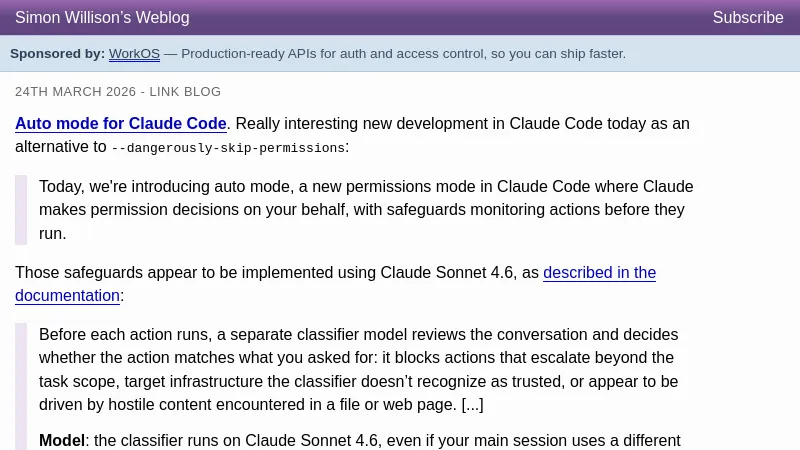Screen dimensions: 800x450
Task: Click the paragraph starting "Those safeguards appear"
Action: [277, 273]
